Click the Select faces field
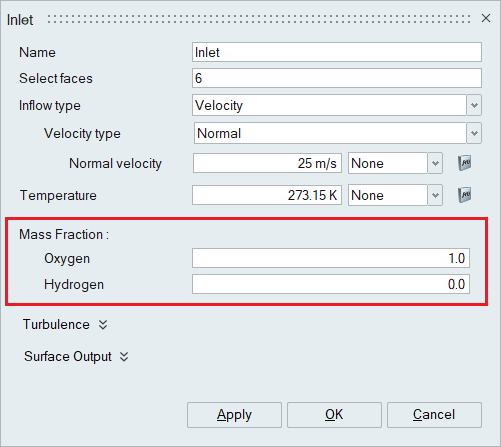501x447 pixels. click(337, 78)
